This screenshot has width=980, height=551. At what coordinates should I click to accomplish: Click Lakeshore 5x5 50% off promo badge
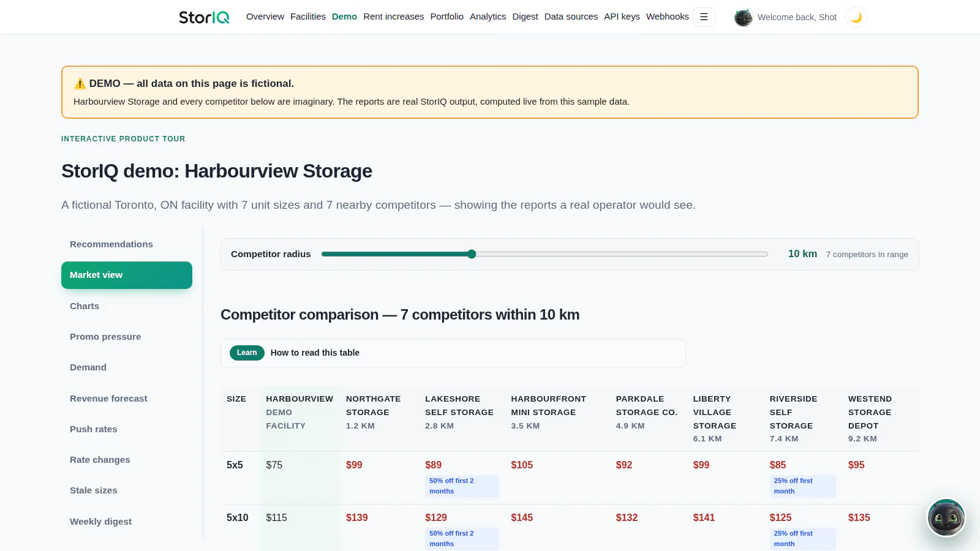click(462, 486)
